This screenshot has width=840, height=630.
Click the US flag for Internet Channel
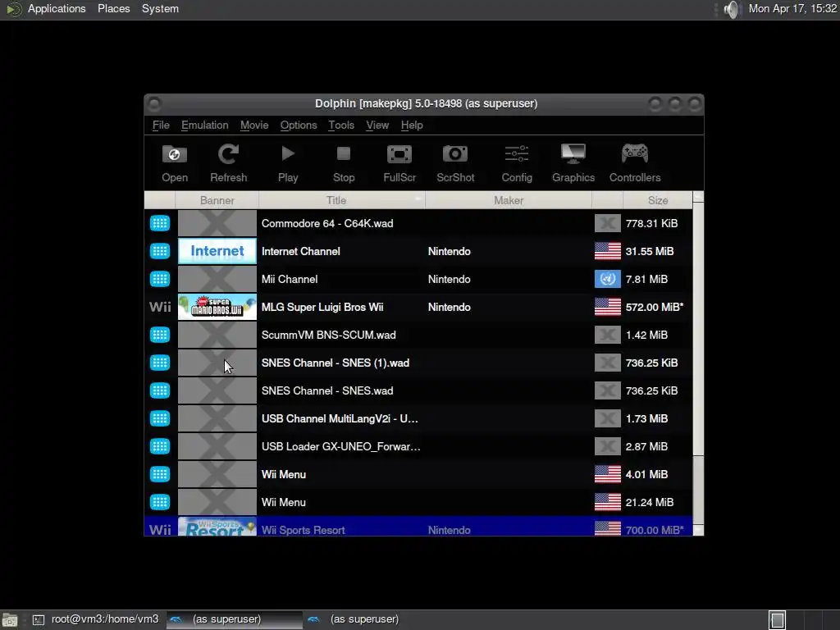608,251
